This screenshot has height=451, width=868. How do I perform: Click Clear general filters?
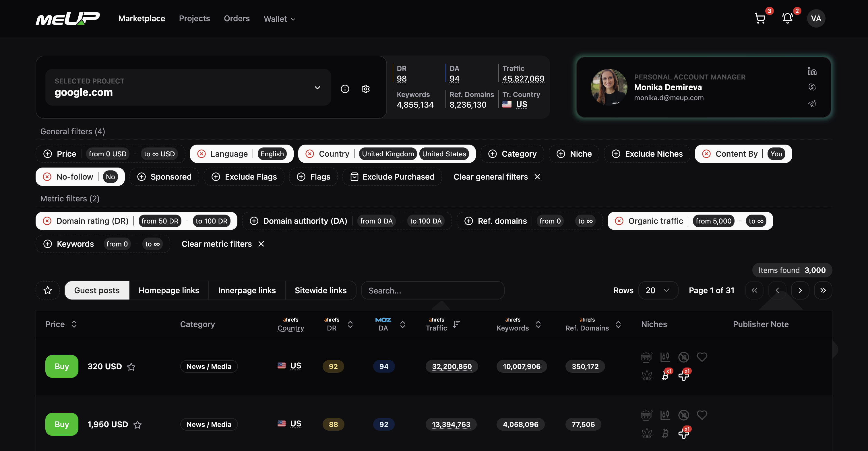490,176
